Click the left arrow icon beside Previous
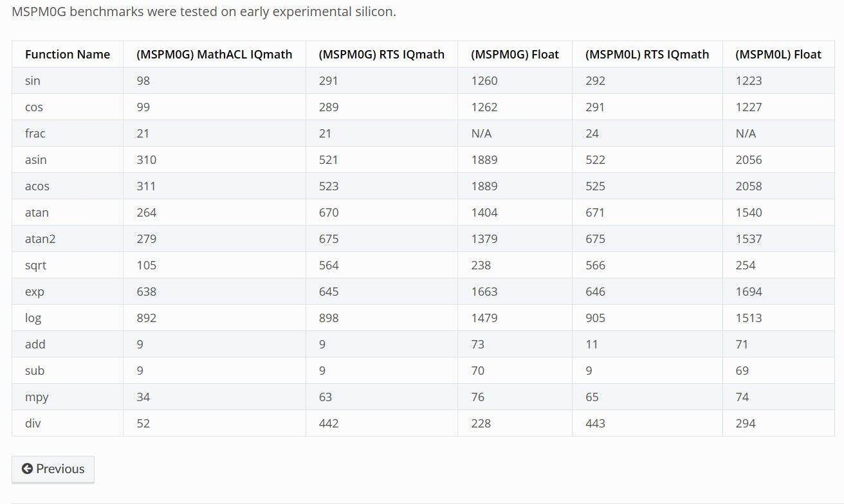 pyautogui.click(x=27, y=469)
